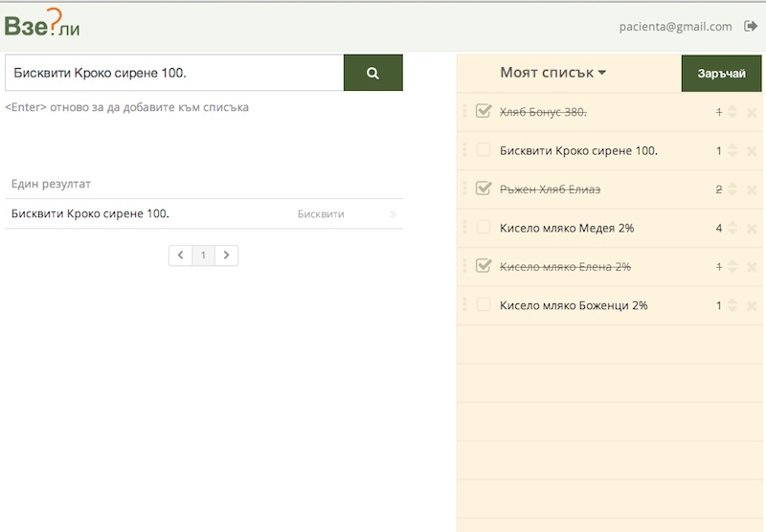Screen dimensions: 766x532
Task: Click quantity stepper for Кисело мляко Елена 2%
Action: pos(732,267)
